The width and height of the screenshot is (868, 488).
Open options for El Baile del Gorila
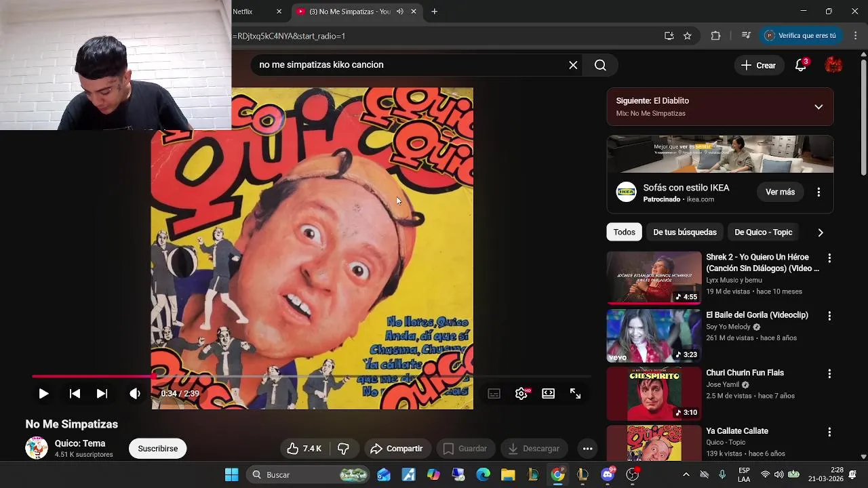click(829, 316)
